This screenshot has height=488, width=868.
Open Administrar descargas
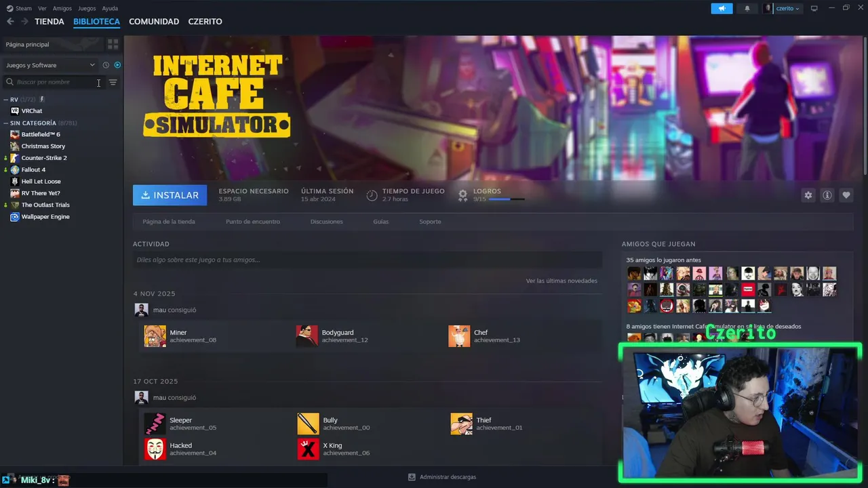pos(442,477)
